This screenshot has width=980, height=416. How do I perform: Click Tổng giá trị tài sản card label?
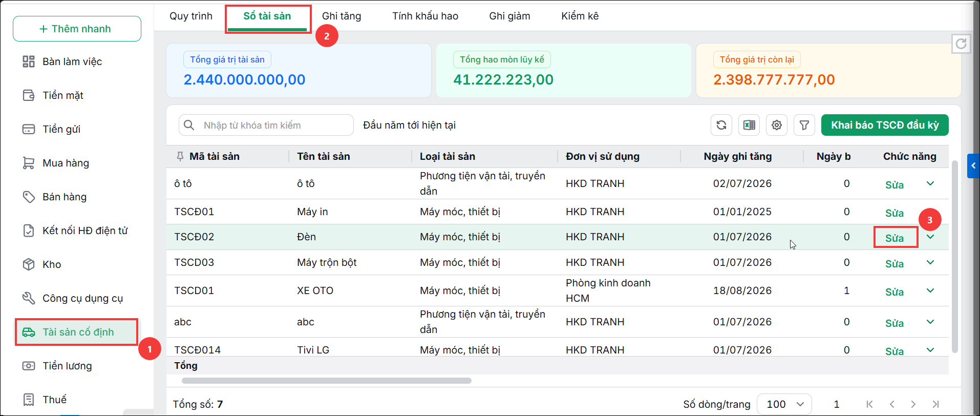coord(227,59)
